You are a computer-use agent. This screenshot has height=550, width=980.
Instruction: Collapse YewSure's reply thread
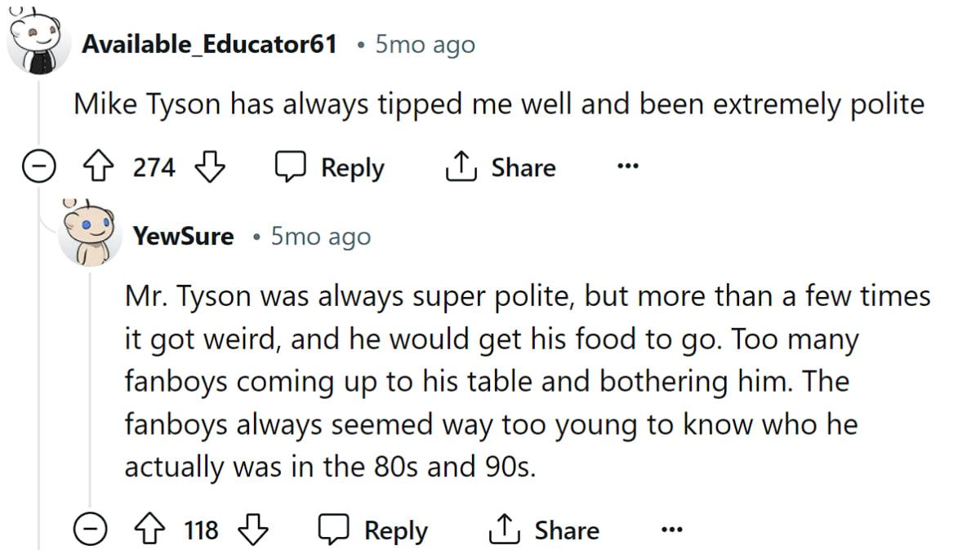(89, 530)
